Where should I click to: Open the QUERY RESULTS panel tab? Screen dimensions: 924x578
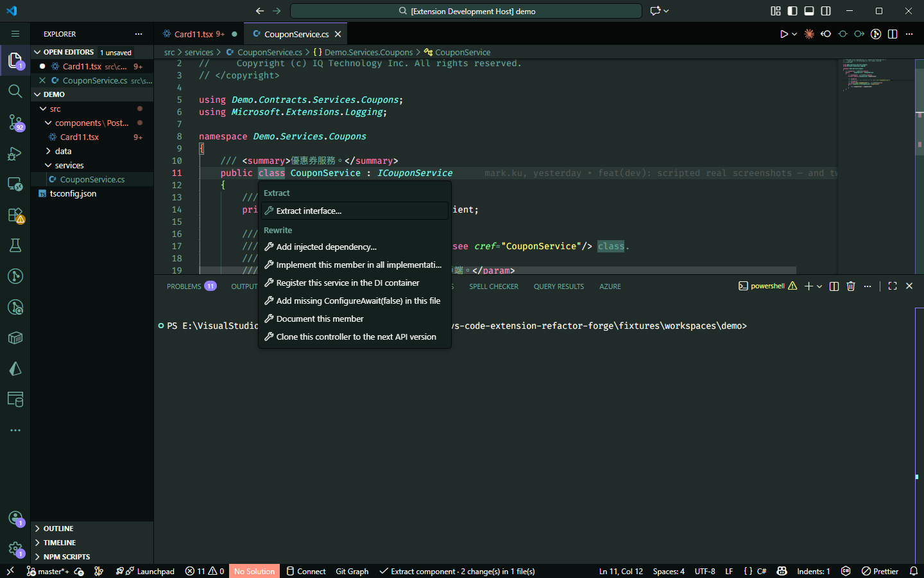[x=558, y=286]
